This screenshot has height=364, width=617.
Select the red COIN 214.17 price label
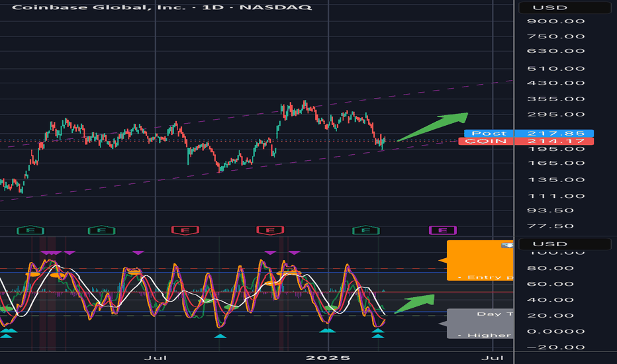526,141
